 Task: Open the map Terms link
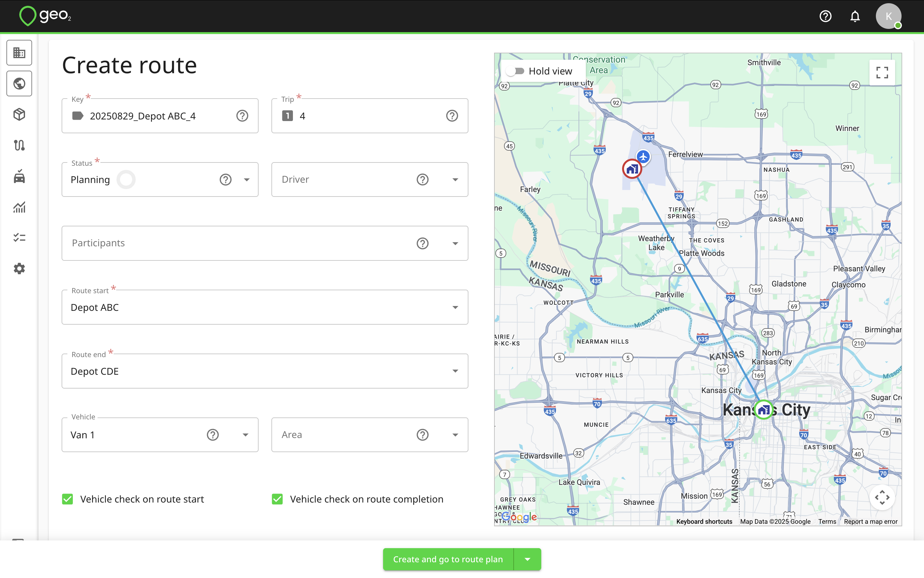[827, 521]
